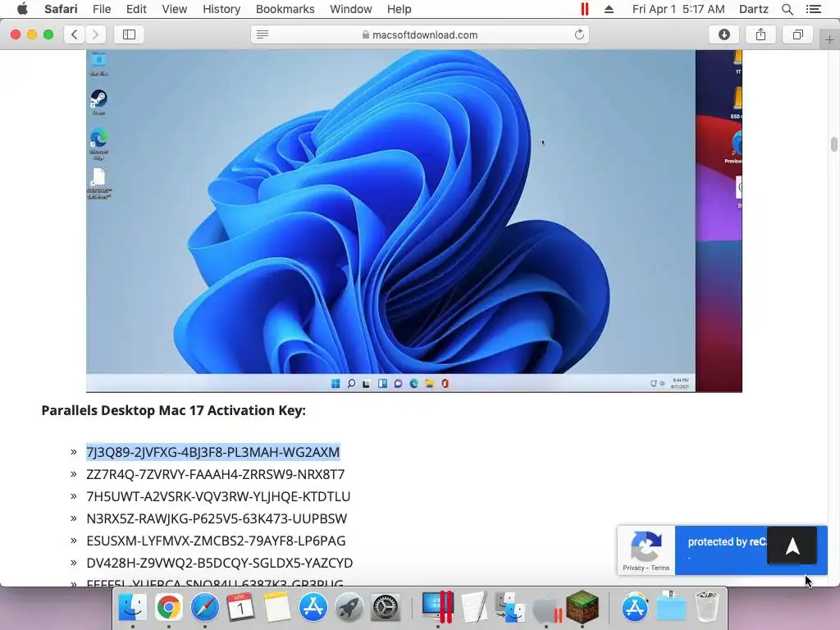Open TextEdit document icon in Dock
The width and height of the screenshot is (840, 630).
(474, 608)
